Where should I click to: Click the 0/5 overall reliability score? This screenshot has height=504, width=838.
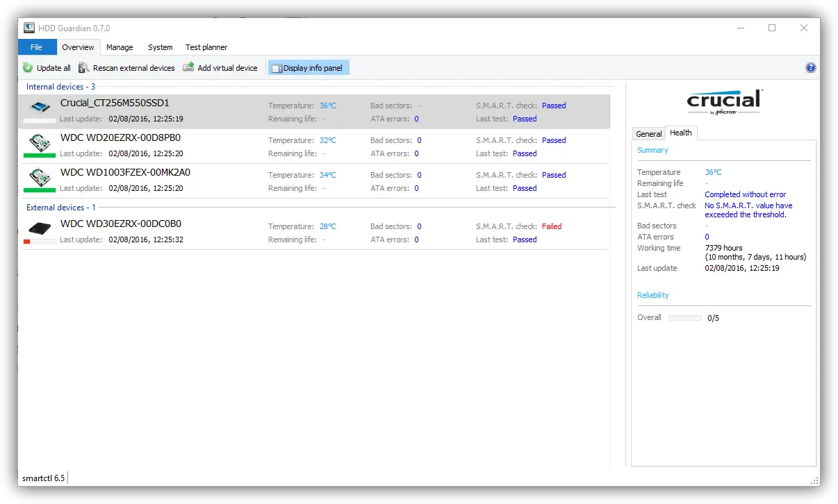(x=714, y=318)
